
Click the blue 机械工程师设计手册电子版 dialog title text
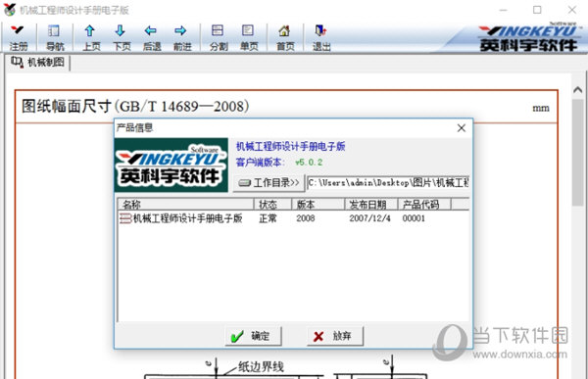pyautogui.click(x=290, y=146)
